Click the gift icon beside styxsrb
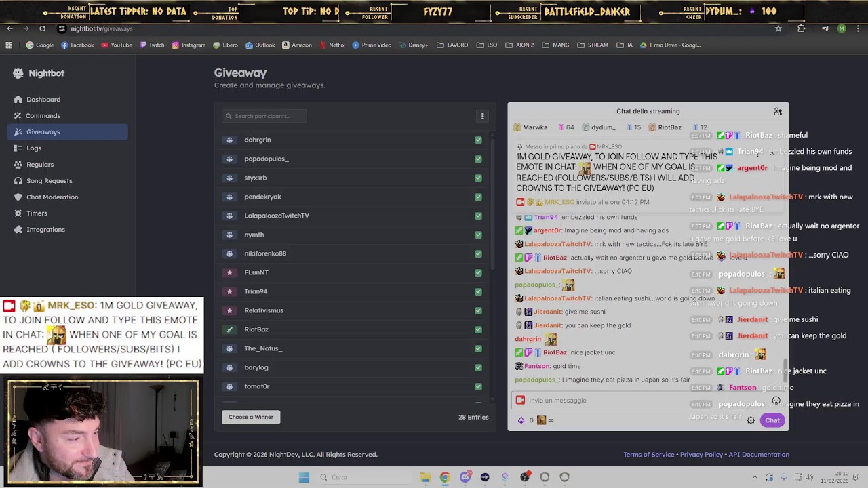The height and width of the screenshot is (488, 868). tap(230, 178)
